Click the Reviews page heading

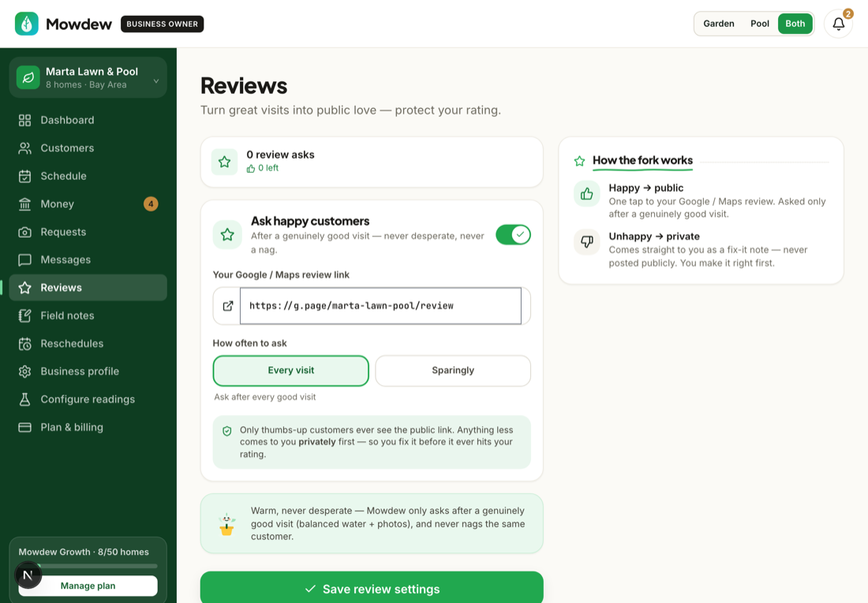244,86
